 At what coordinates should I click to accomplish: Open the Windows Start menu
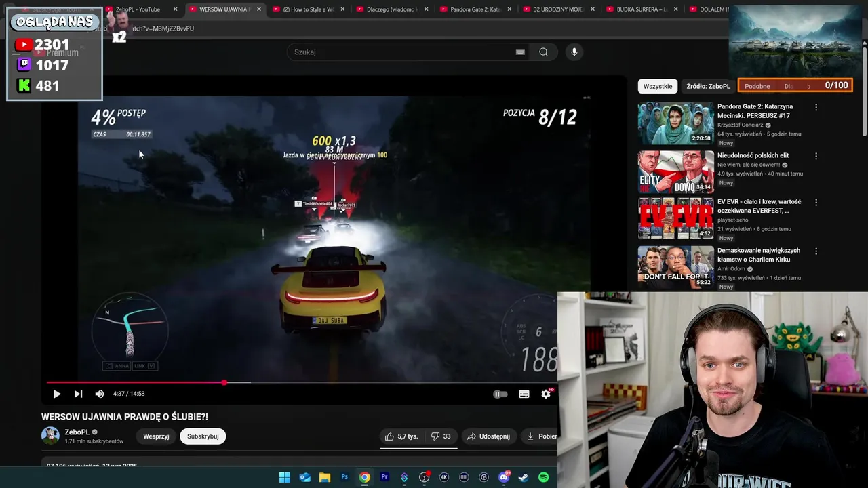(285, 477)
